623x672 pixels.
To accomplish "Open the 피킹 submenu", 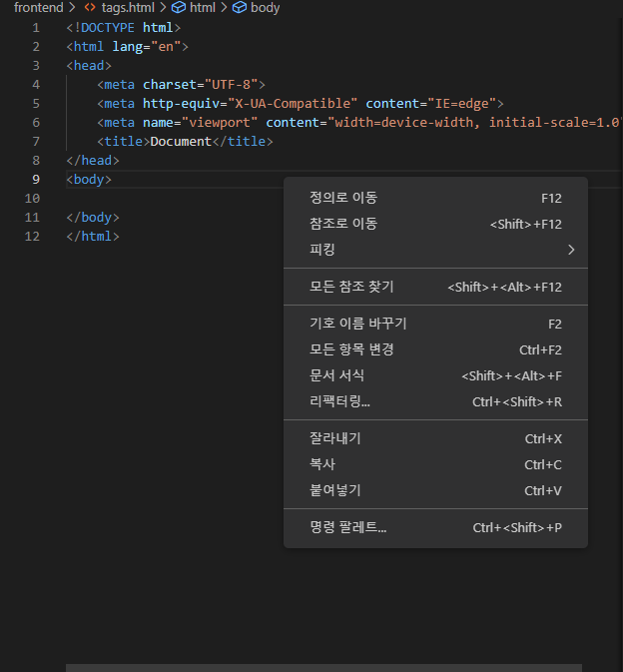I will 435,250.
